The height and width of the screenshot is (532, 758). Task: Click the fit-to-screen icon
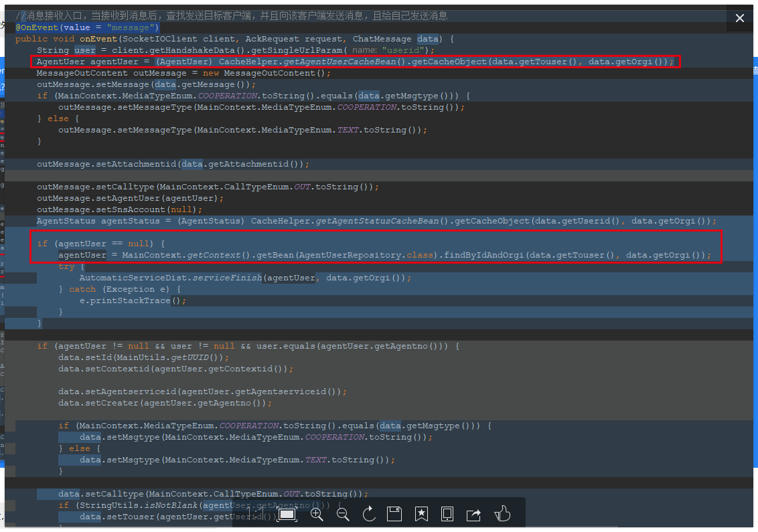point(287,514)
